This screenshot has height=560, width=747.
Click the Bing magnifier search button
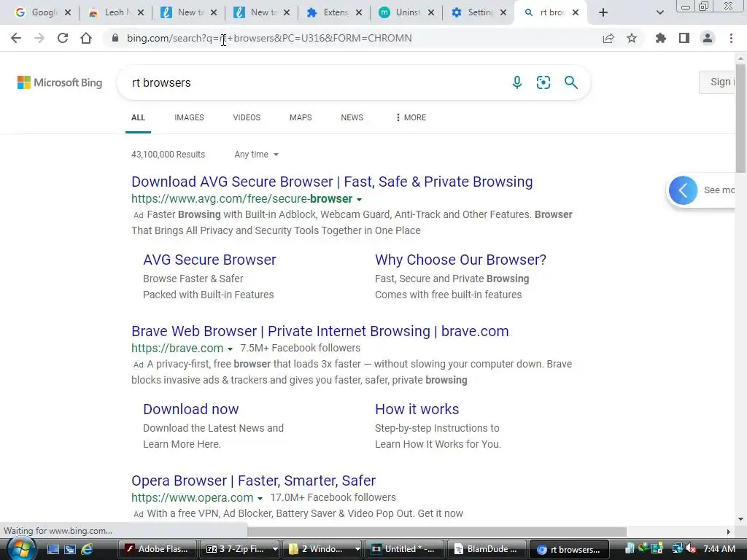(570, 82)
